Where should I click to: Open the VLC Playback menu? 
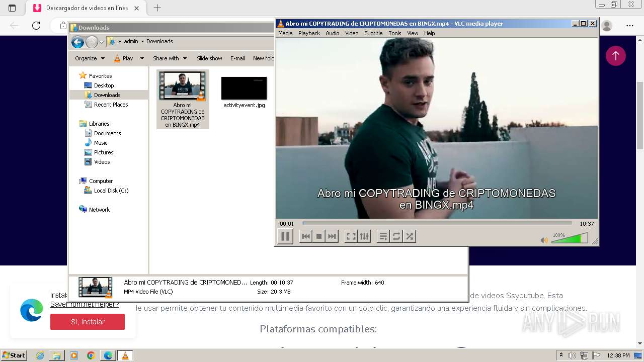[309, 33]
